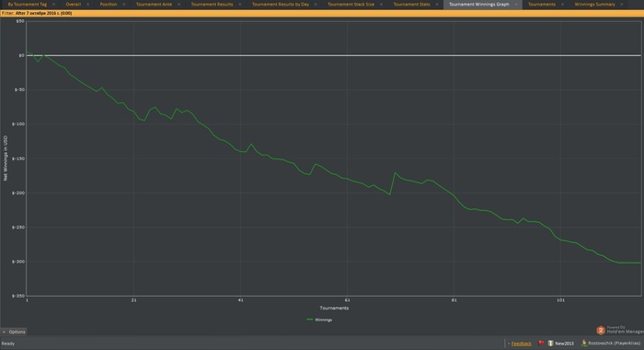The image size is (644, 350).
Task: Click the Net Winnings in USD axis title
Action: point(6,158)
